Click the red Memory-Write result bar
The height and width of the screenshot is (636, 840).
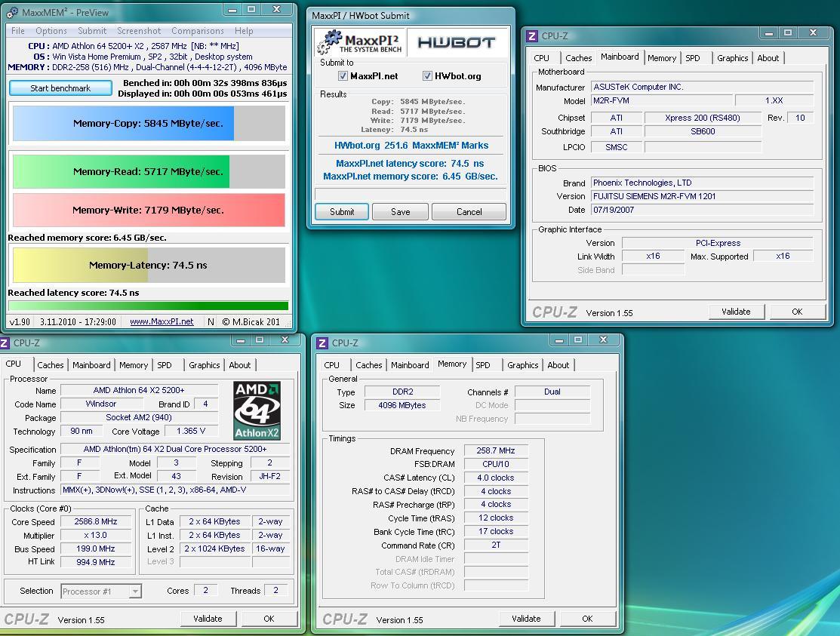pos(149,210)
